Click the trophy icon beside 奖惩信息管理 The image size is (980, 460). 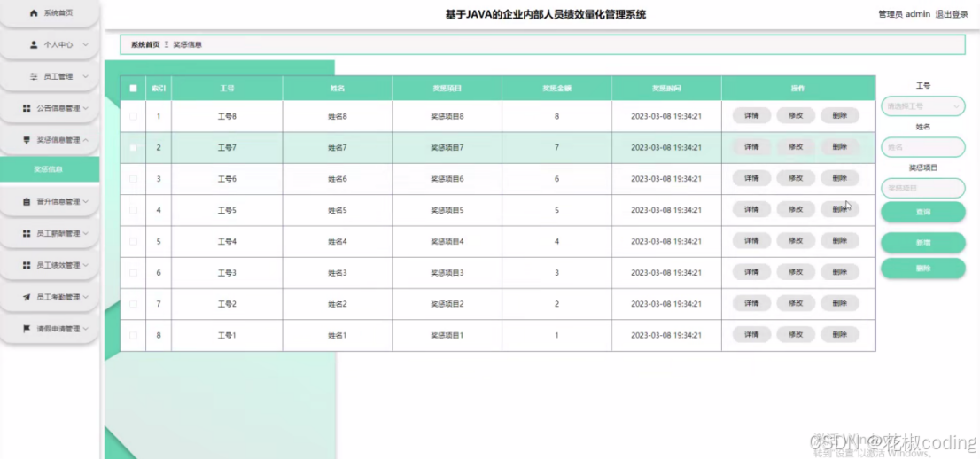coord(27,139)
